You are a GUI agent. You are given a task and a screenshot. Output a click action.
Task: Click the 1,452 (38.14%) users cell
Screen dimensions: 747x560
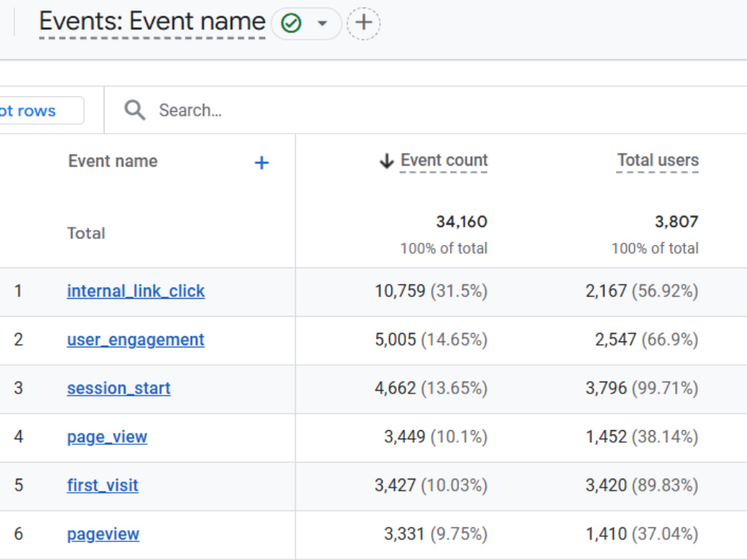coord(642,437)
